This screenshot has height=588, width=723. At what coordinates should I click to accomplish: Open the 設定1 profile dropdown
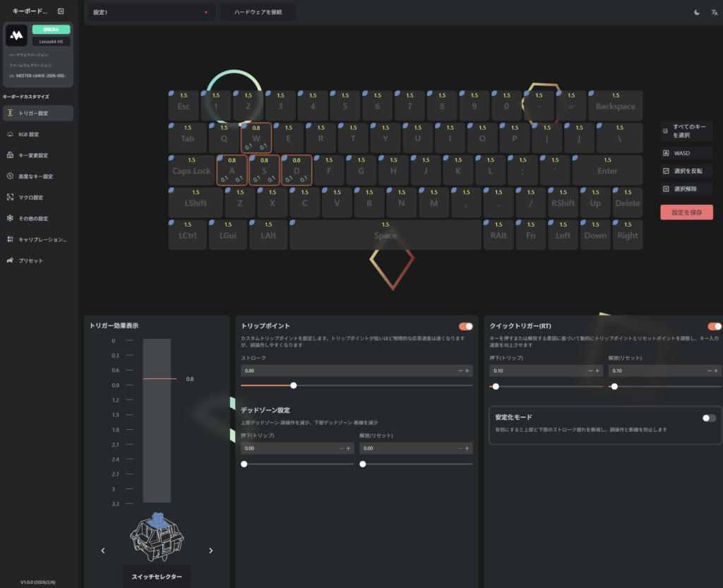coord(152,12)
